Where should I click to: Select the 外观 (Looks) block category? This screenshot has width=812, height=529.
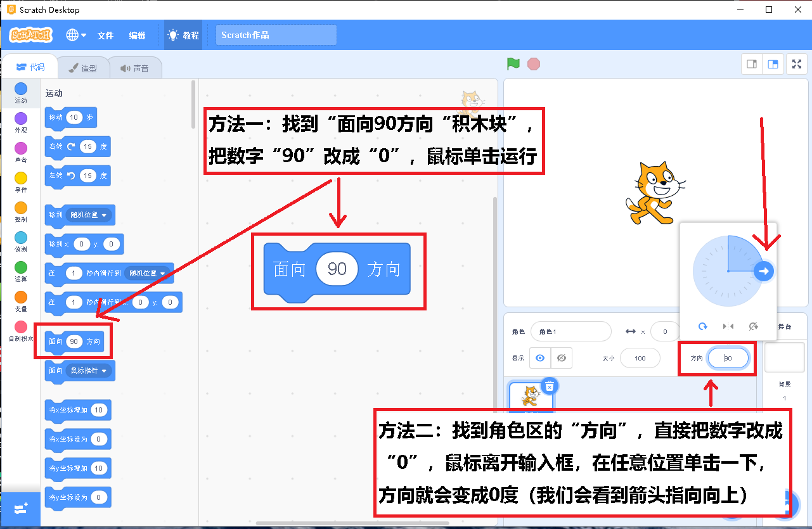coord(21,123)
